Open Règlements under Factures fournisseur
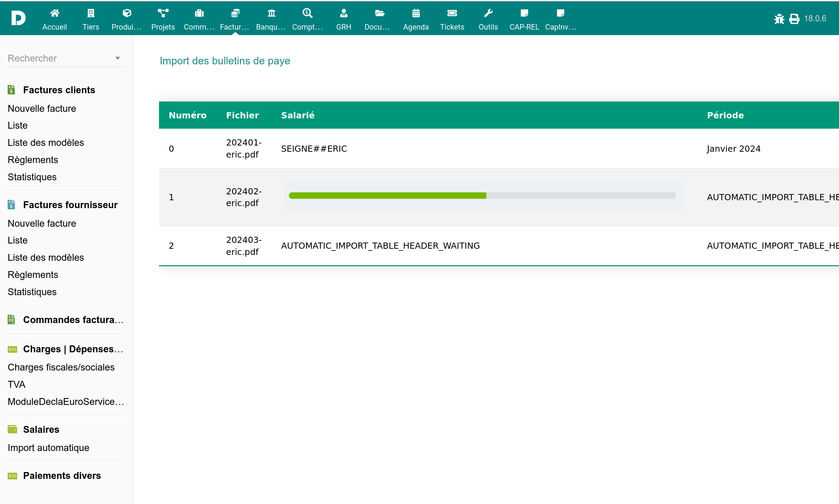Screen dimensions: 839x504 pos(33,275)
